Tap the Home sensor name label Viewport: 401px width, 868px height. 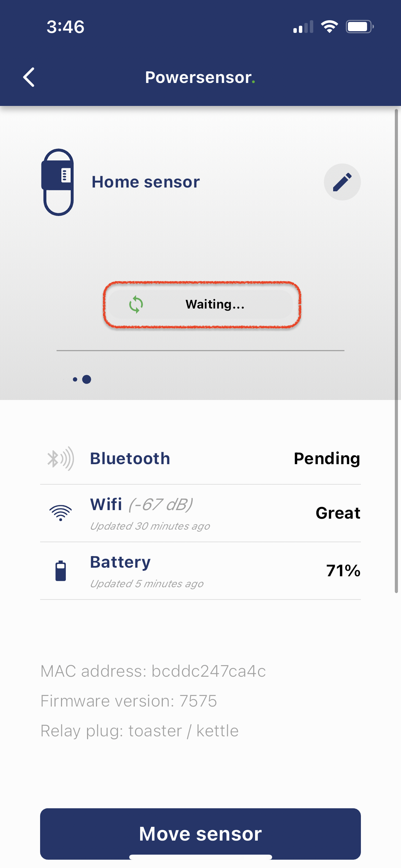(x=146, y=182)
